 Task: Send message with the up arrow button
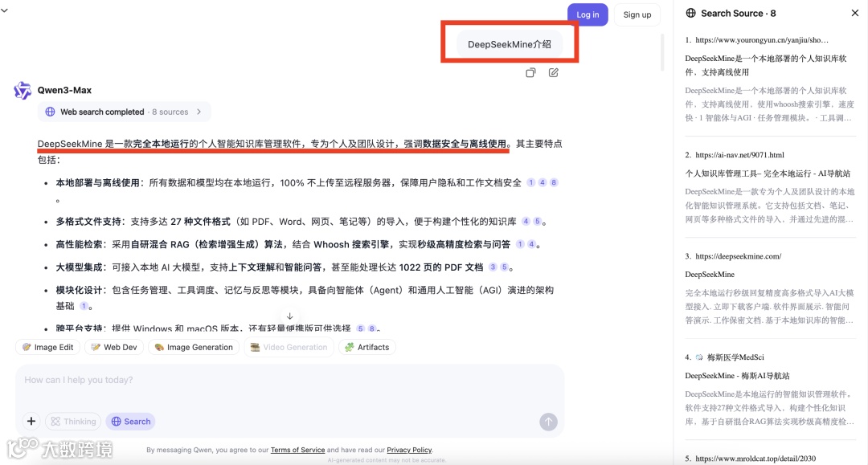pyautogui.click(x=549, y=422)
